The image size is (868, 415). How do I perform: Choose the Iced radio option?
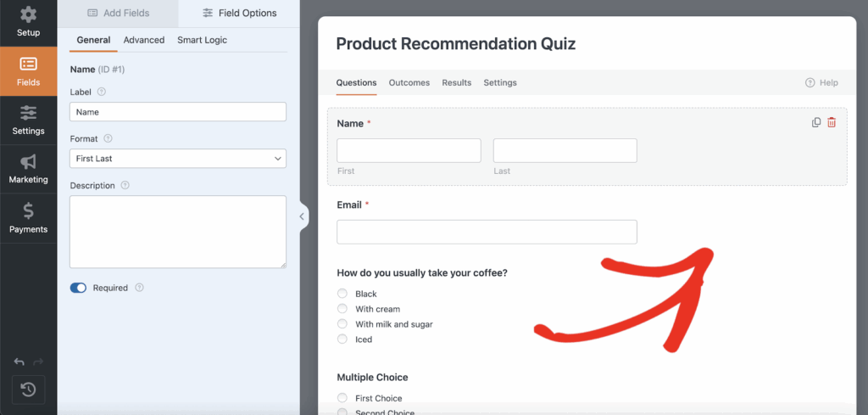(x=342, y=339)
